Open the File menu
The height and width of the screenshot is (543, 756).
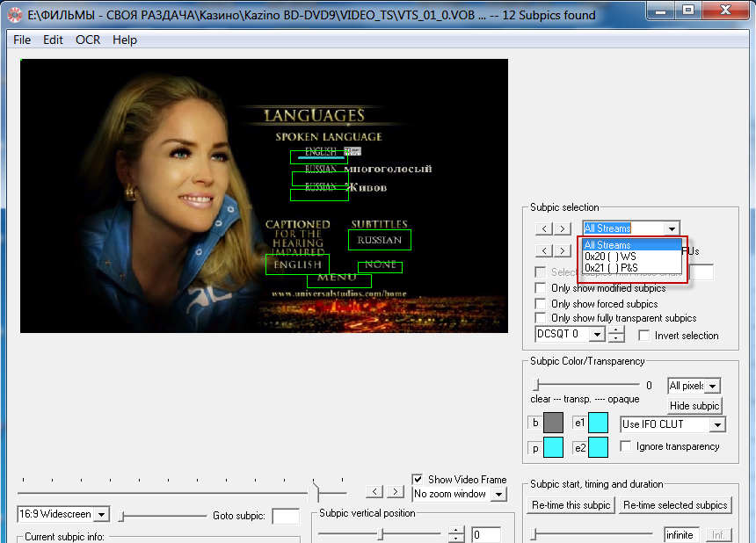tap(22, 40)
